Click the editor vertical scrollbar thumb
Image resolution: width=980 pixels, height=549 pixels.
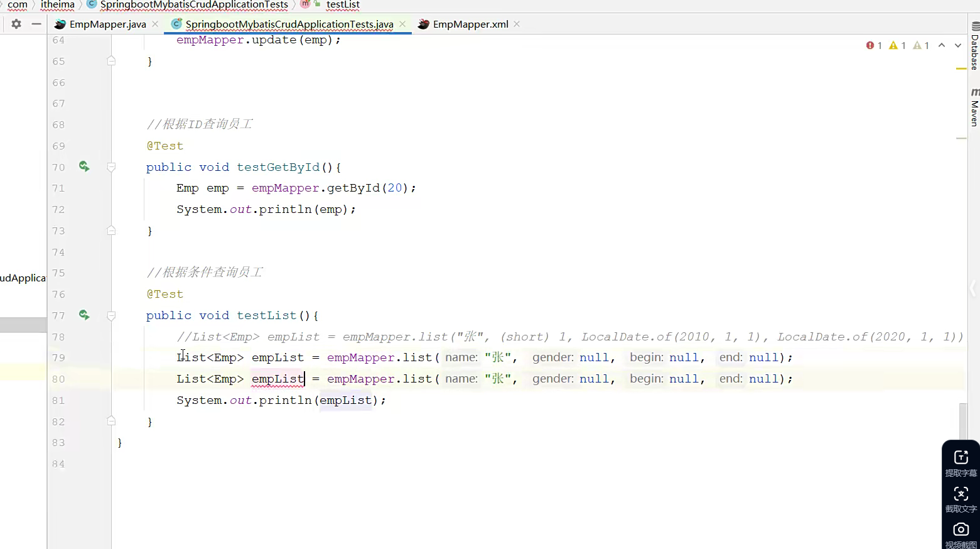click(963, 422)
